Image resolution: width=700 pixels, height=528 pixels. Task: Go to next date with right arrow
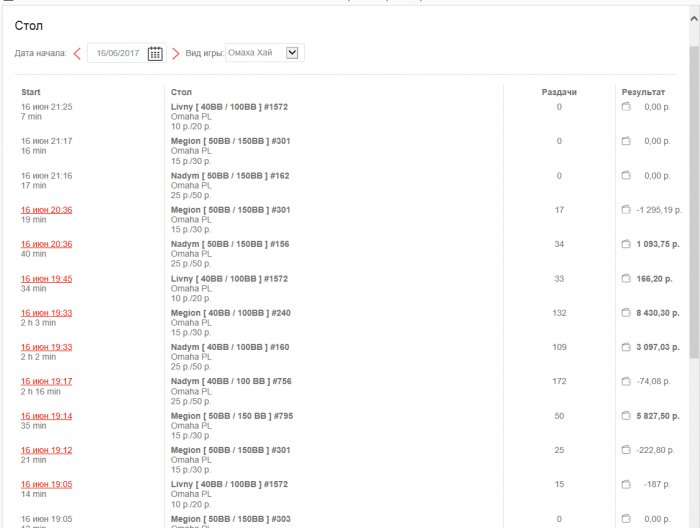[x=175, y=54]
